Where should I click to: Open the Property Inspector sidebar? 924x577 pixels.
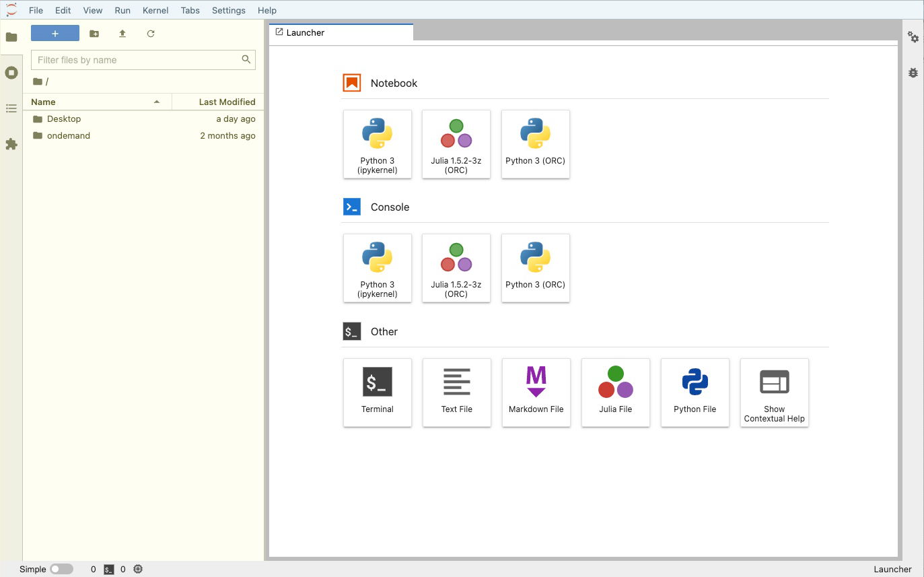(x=913, y=37)
